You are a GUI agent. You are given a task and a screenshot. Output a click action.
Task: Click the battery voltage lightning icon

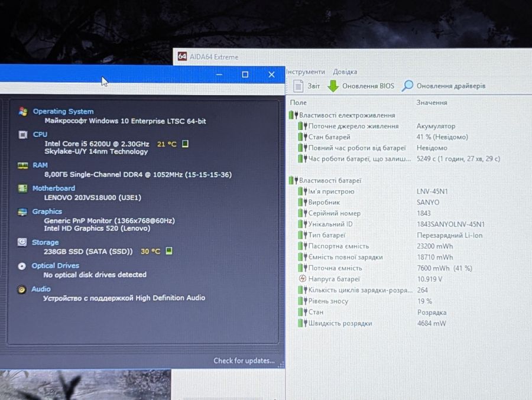pyautogui.click(x=302, y=279)
